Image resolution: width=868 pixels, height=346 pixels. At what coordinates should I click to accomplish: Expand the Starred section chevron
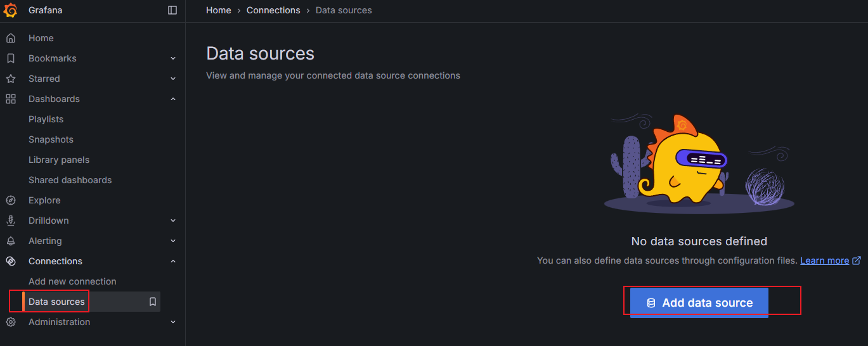[x=173, y=79]
